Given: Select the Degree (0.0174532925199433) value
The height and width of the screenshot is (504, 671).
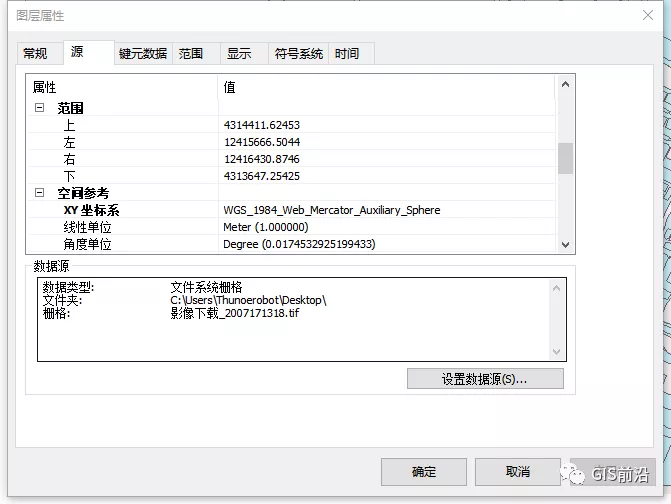Looking at the screenshot, I should (299, 244).
